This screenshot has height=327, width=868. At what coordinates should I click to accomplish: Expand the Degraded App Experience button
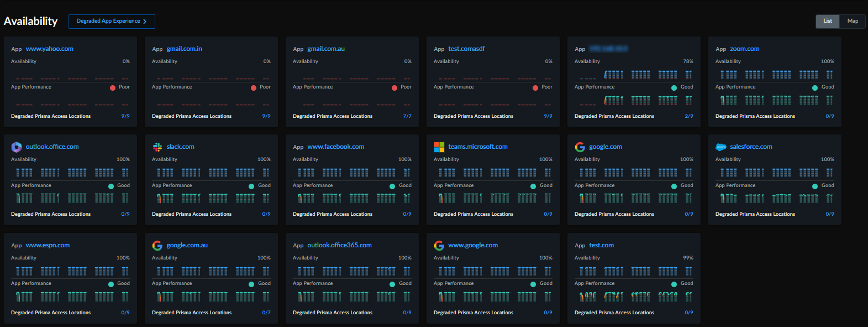point(112,21)
